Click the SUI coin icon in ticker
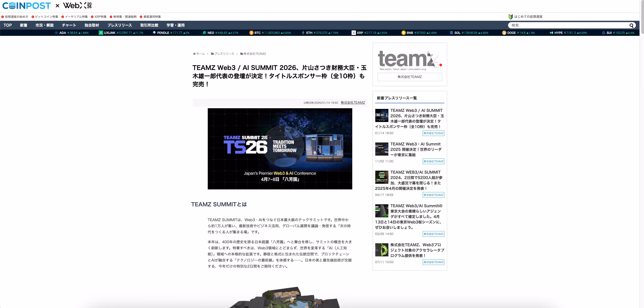 click(604, 33)
